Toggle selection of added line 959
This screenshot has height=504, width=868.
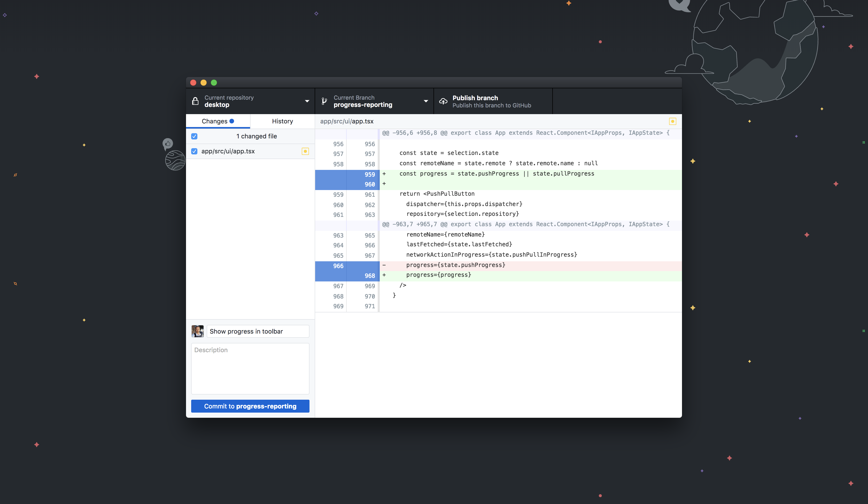click(x=347, y=175)
